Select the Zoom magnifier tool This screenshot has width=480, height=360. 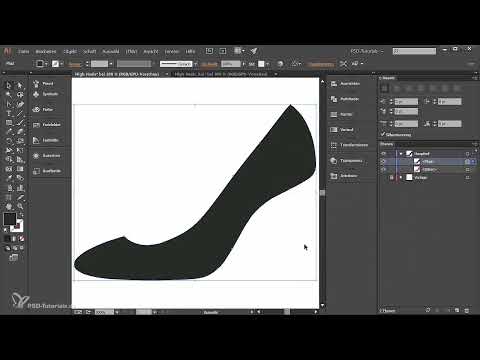pos(20,207)
